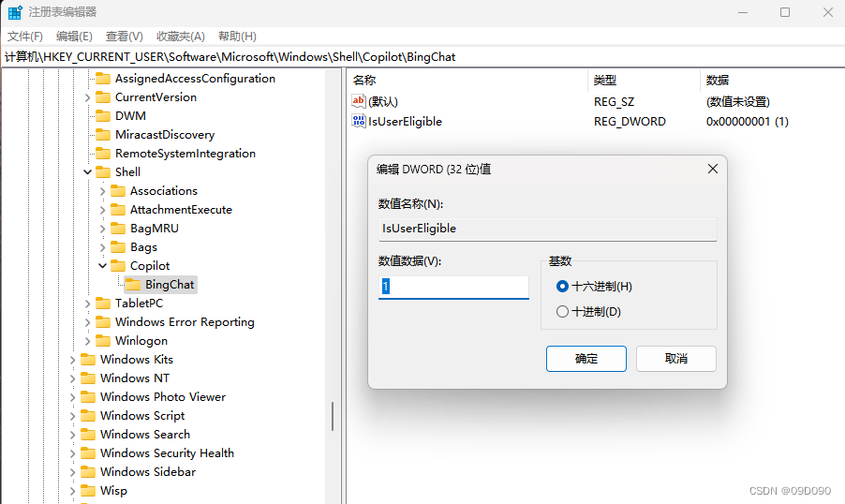Select the RemoteSystemIntegration folder icon
This screenshot has height=504, width=845.
coord(103,153)
